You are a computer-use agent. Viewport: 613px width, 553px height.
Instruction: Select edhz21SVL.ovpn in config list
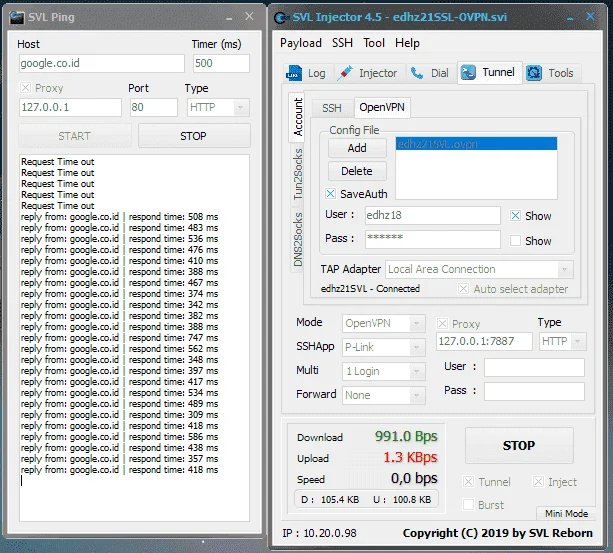[x=477, y=144]
